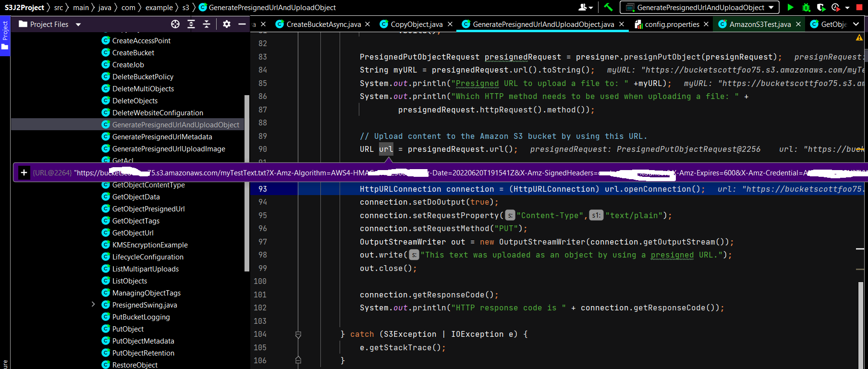868x369 pixels.
Task: Close the CreateBucketAsync.java tab
Action: pyautogui.click(x=367, y=24)
